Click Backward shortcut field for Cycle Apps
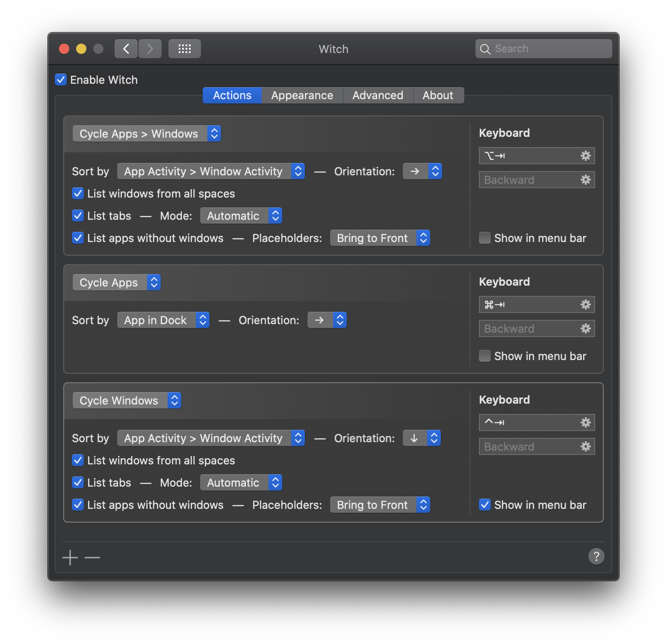Screen dimensions: 667x644 pos(537,328)
